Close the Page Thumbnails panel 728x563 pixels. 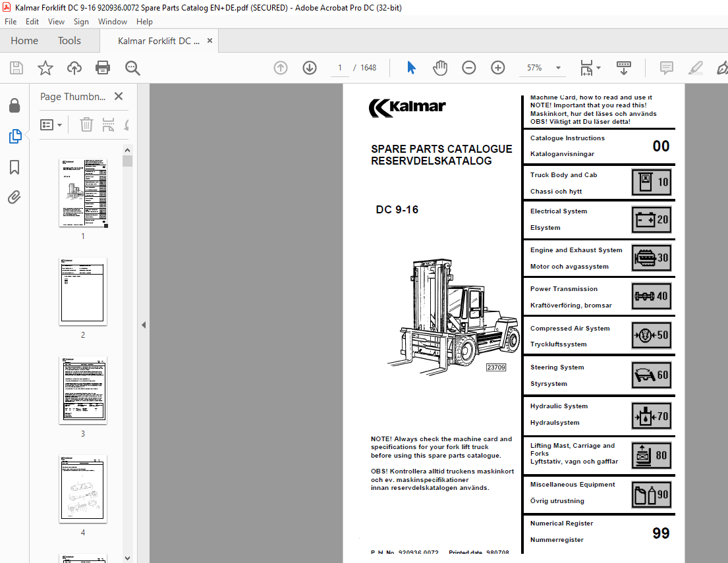119,96
